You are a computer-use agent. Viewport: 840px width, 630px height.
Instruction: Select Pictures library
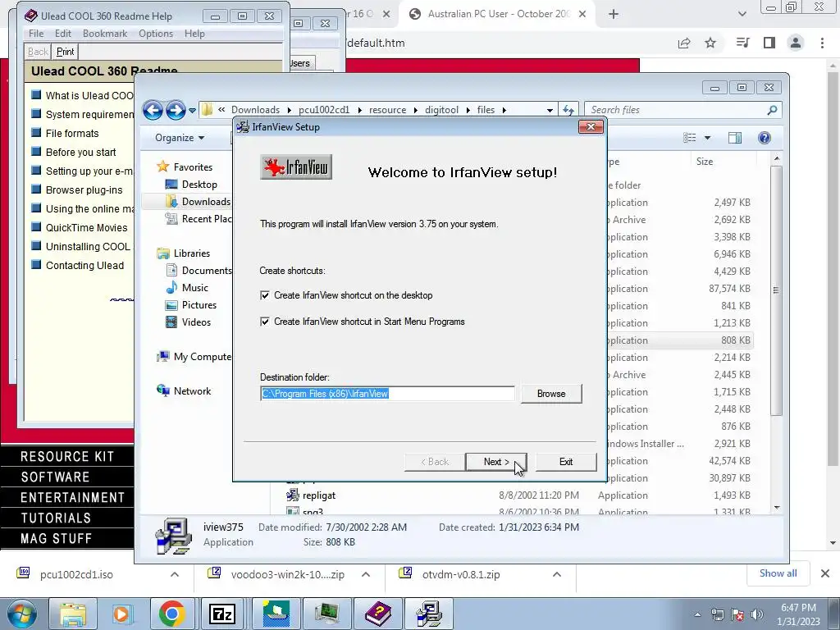point(199,305)
